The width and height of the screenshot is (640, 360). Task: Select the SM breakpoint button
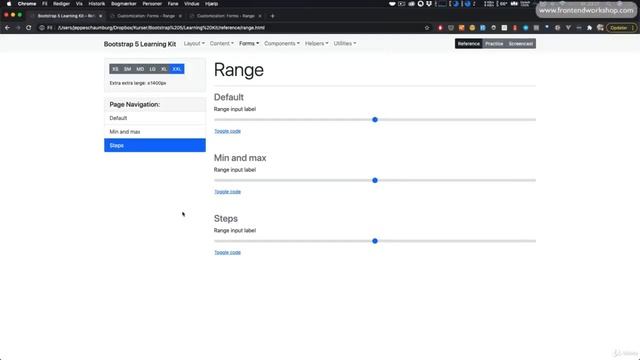(x=127, y=69)
